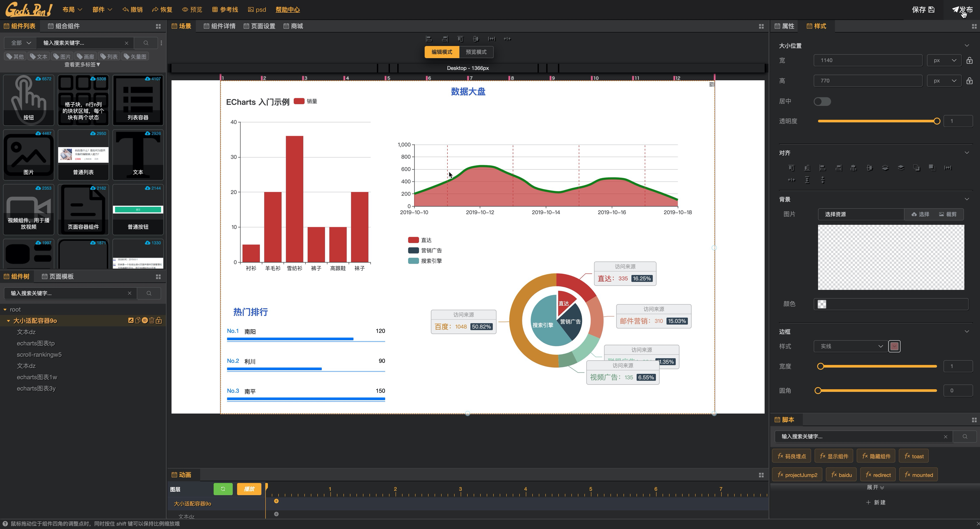The height and width of the screenshot is (529, 980).
Task: Open width px unit dropdown
Action: coord(945,61)
